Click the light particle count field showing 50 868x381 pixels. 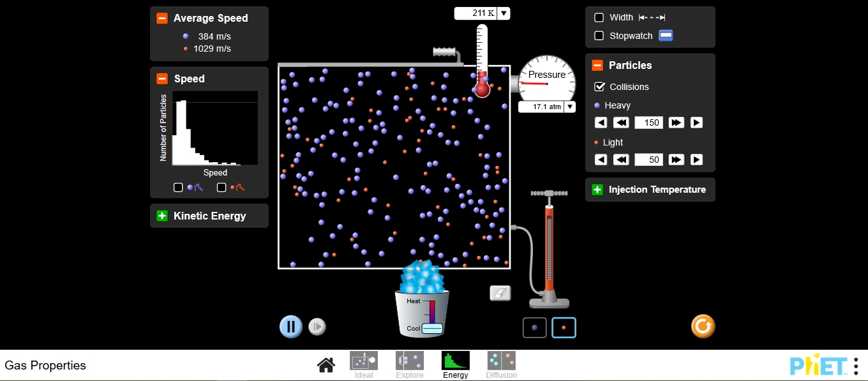coord(649,160)
